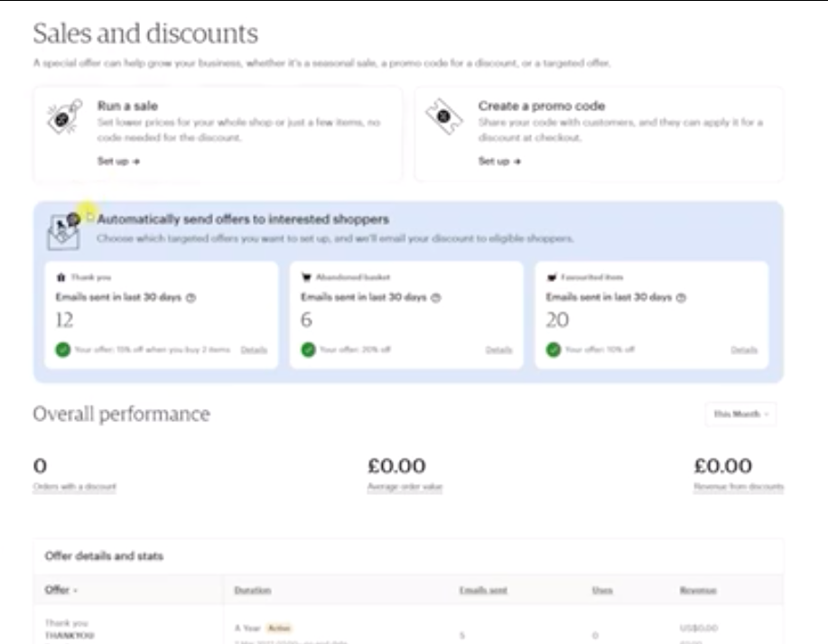This screenshot has height=644, width=828.
Task: Open the This Month period dropdown
Action: [x=740, y=414]
